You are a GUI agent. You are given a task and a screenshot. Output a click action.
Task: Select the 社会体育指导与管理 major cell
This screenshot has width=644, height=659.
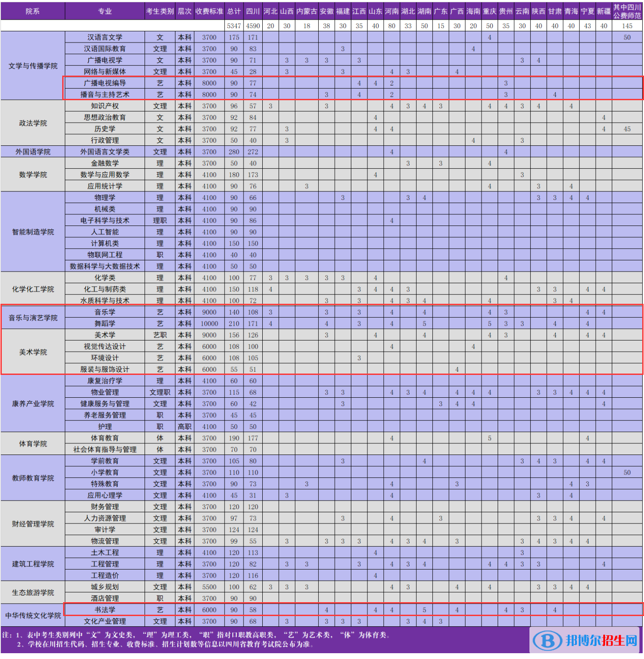coord(105,450)
